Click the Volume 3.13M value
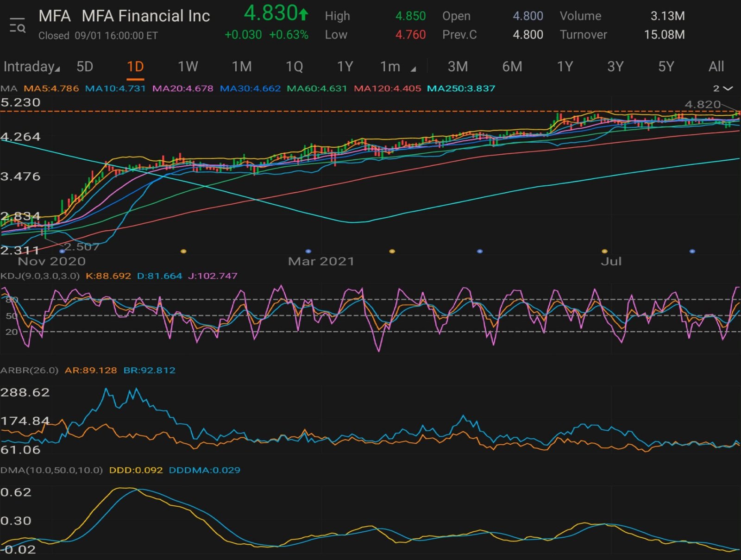 (667, 16)
